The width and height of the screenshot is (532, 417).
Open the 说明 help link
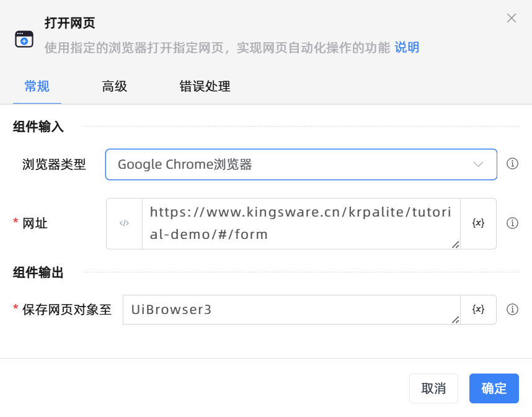407,48
